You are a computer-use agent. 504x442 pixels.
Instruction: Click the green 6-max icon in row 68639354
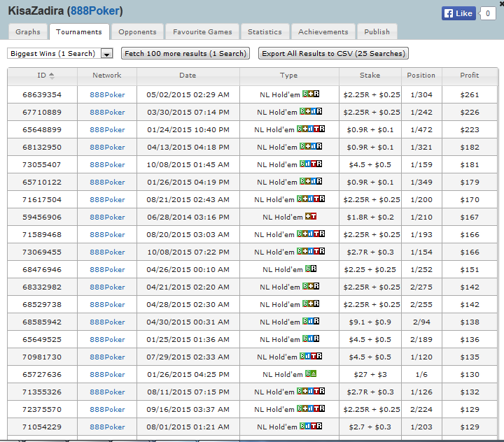[305, 94]
